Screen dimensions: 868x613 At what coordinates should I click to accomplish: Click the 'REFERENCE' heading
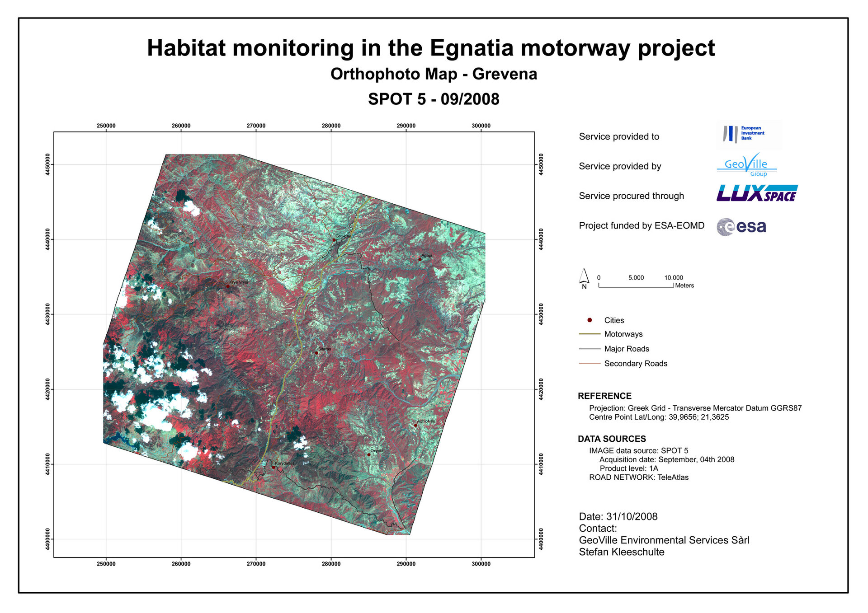pyautogui.click(x=604, y=396)
